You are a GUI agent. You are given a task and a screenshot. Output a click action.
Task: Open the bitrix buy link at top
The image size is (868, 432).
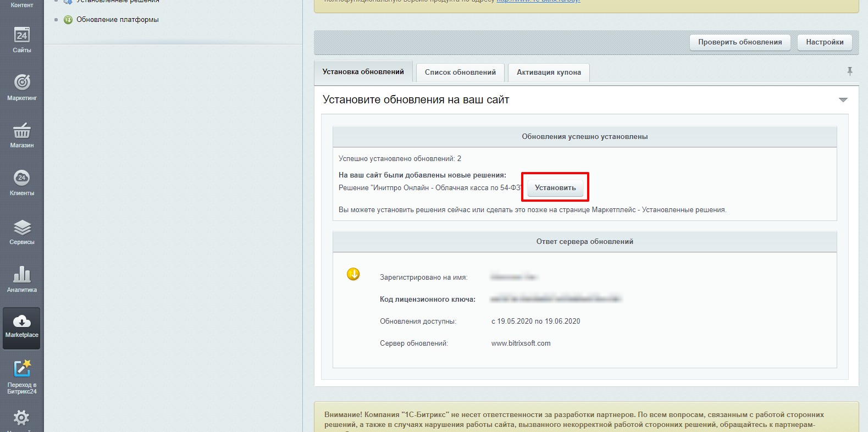click(538, 2)
